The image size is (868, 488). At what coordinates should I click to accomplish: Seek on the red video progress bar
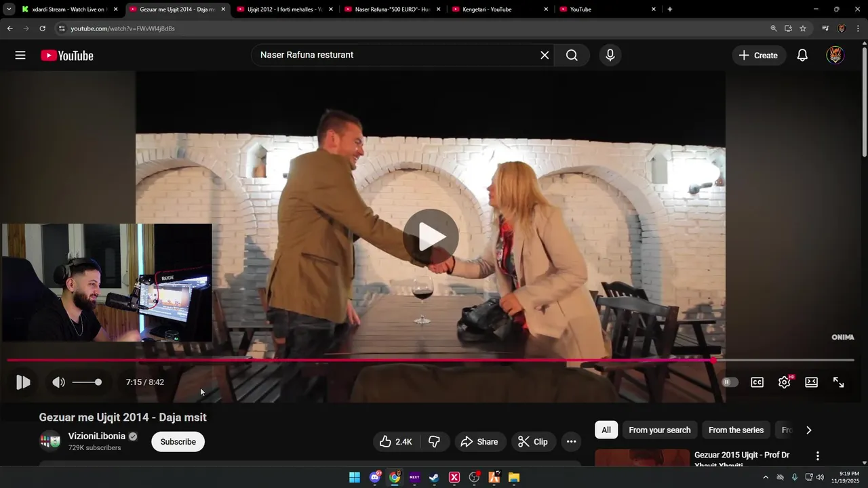(431, 360)
